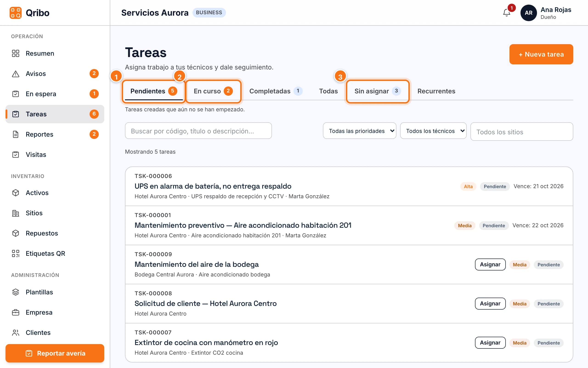Click the Sitios building icon
The height and width of the screenshot is (368, 588).
(16, 213)
